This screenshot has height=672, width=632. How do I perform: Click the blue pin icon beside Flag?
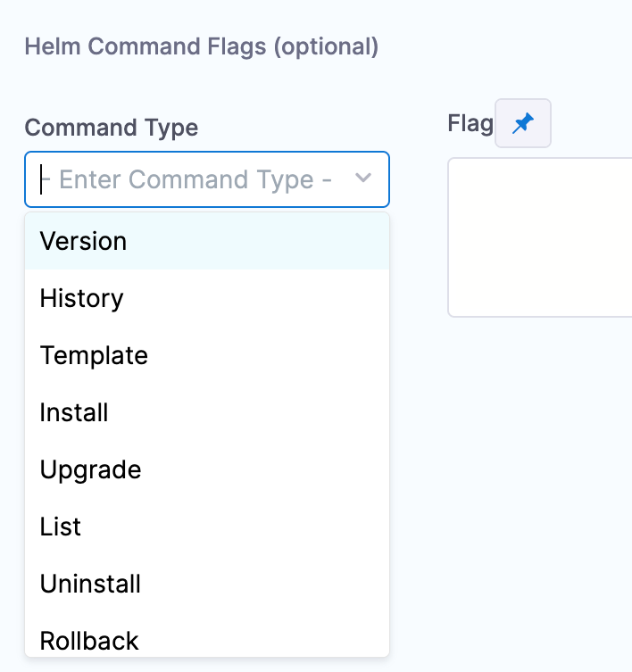point(523,123)
